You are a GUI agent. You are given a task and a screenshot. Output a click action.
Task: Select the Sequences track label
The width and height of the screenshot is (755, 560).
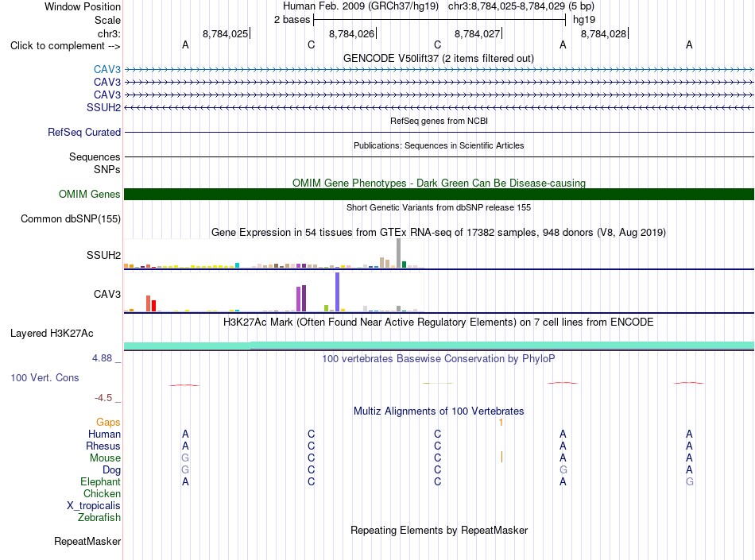[x=95, y=156]
